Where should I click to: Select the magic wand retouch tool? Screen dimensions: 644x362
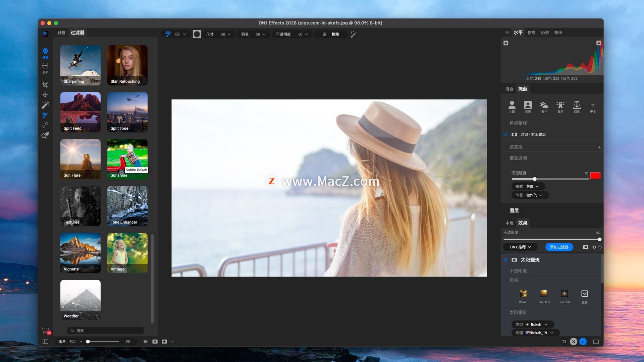(x=45, y=105)
